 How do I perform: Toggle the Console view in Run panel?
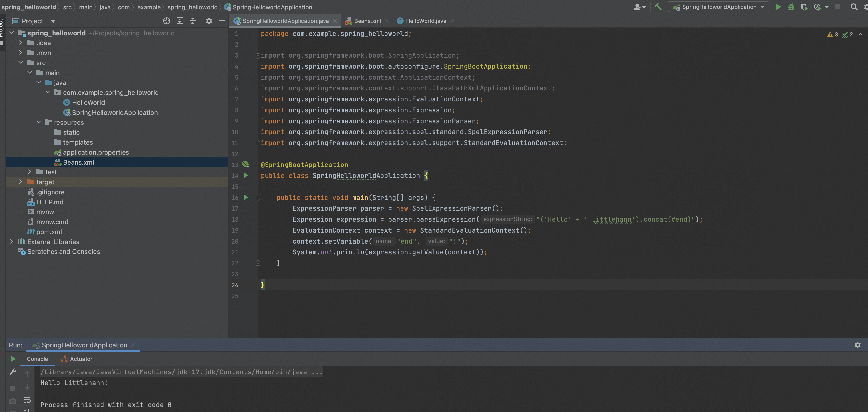[37, 359]
